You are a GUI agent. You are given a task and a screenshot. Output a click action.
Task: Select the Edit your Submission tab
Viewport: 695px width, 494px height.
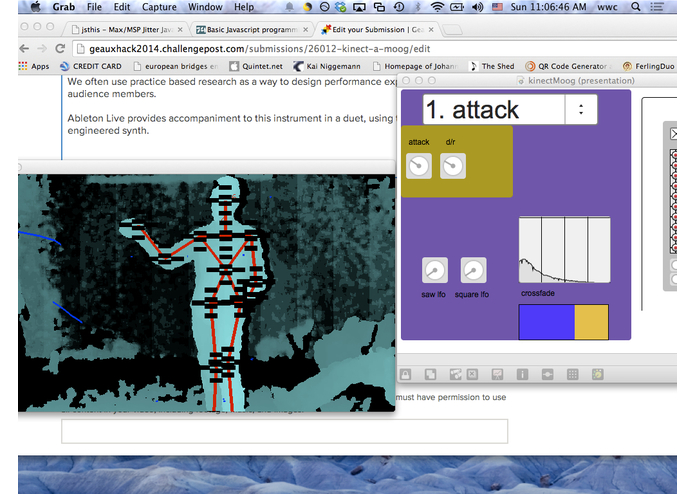377,30
